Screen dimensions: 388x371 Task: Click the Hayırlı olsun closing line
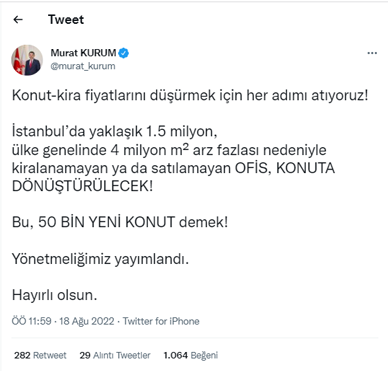tap(54, 295)
